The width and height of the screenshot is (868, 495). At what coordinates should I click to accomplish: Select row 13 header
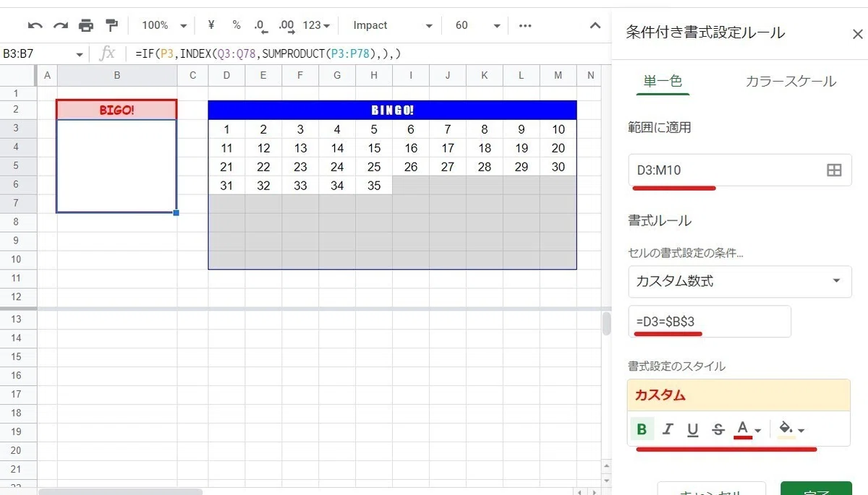17,319
